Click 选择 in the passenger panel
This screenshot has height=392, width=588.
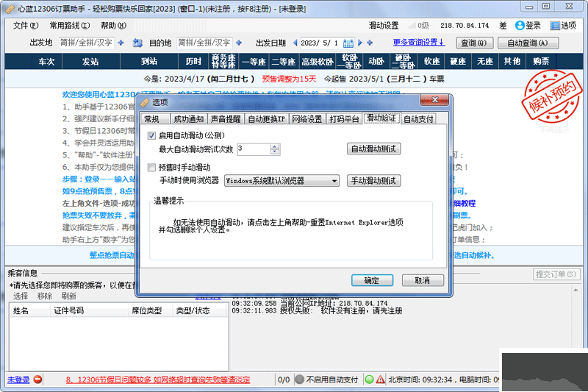pyautogui.click(x=21, y=296)
